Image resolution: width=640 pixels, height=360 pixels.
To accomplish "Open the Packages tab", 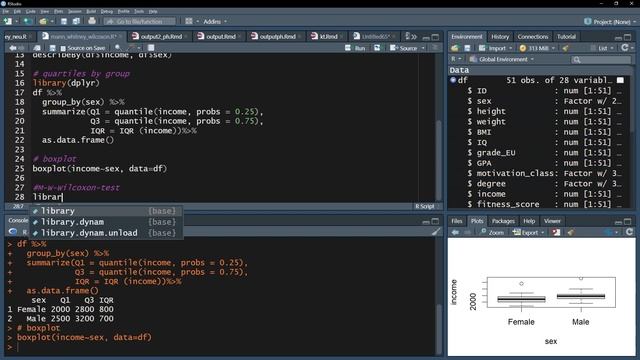I will point(503,221).
